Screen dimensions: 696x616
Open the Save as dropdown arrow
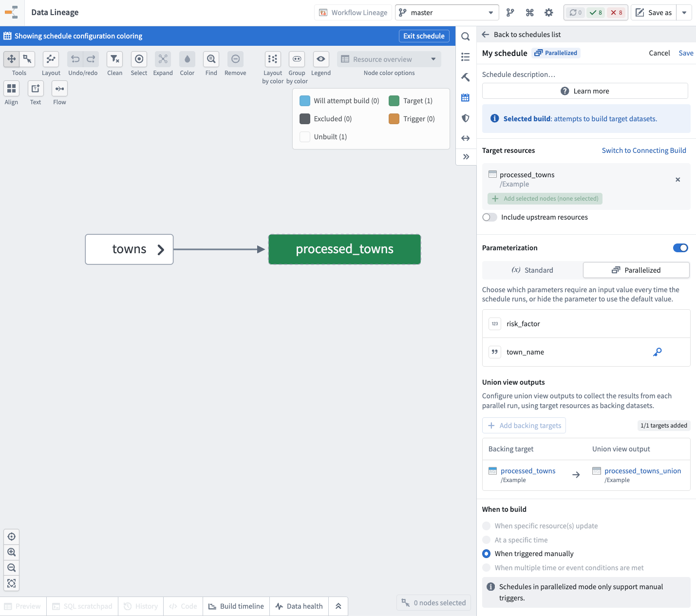[684, 13]
